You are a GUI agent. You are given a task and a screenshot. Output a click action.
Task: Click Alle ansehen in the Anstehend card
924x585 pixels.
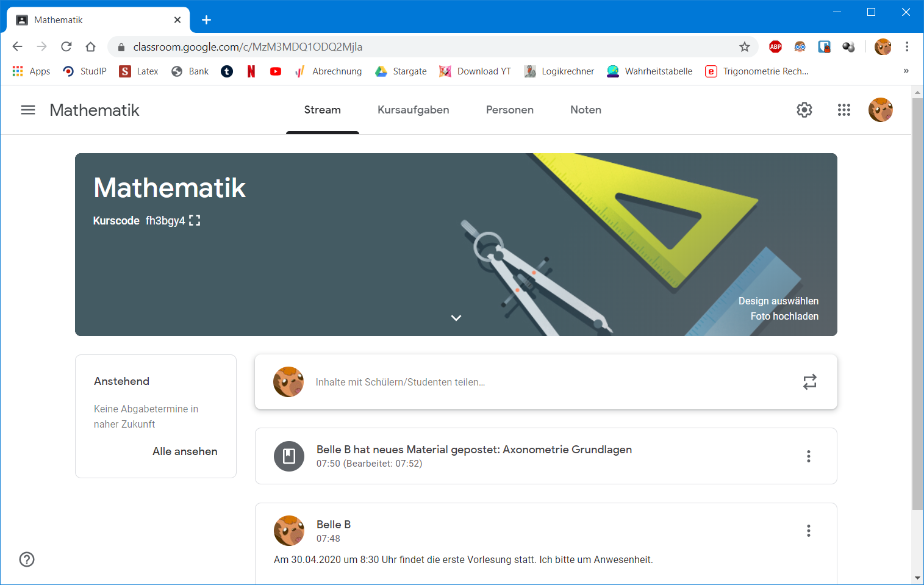(185, 451)
